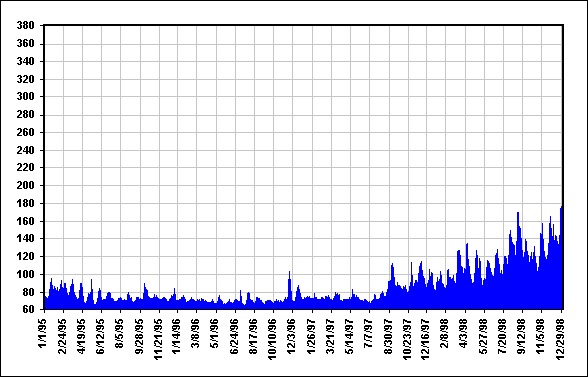Select the 4/19/95 date label
The width and height of the screenshot is (588, 377).
(81, 335)
